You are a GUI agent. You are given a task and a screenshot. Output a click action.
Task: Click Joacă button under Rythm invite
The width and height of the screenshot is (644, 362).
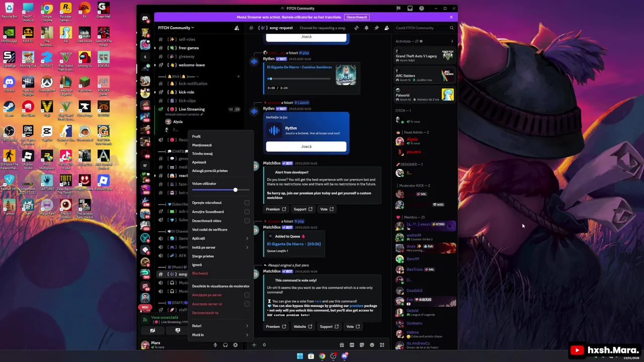306,146
